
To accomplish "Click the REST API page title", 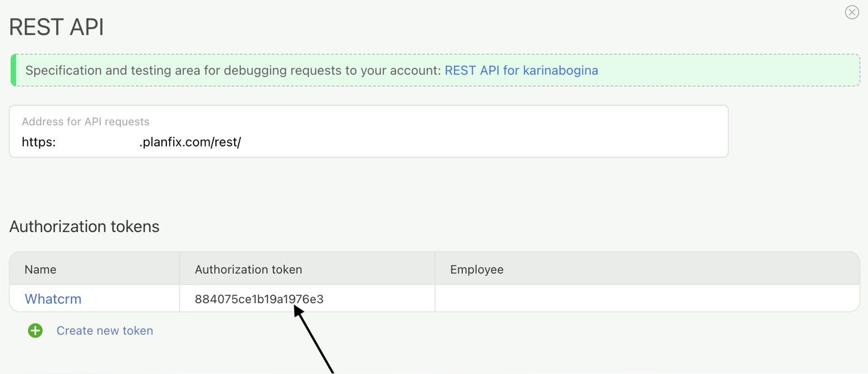I will (57, 27).
